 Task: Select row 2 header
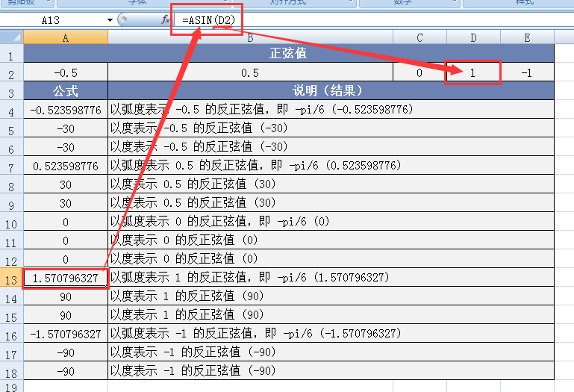coord(11,72)
